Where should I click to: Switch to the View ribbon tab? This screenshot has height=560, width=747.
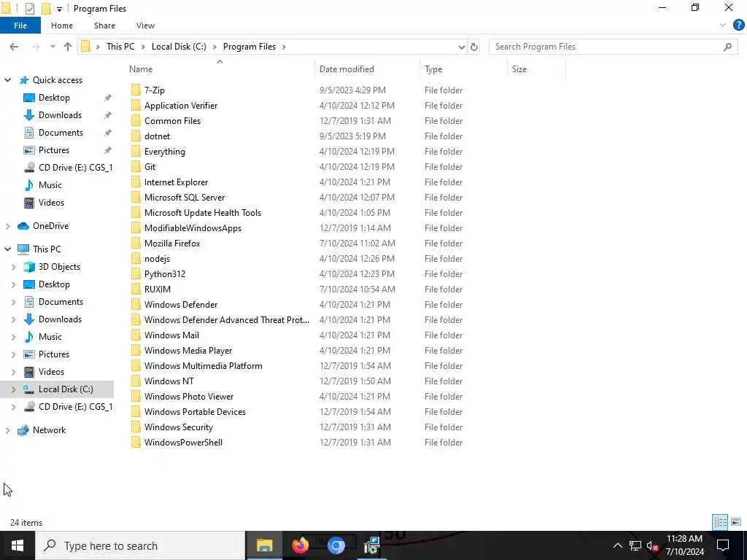[145, 26]
